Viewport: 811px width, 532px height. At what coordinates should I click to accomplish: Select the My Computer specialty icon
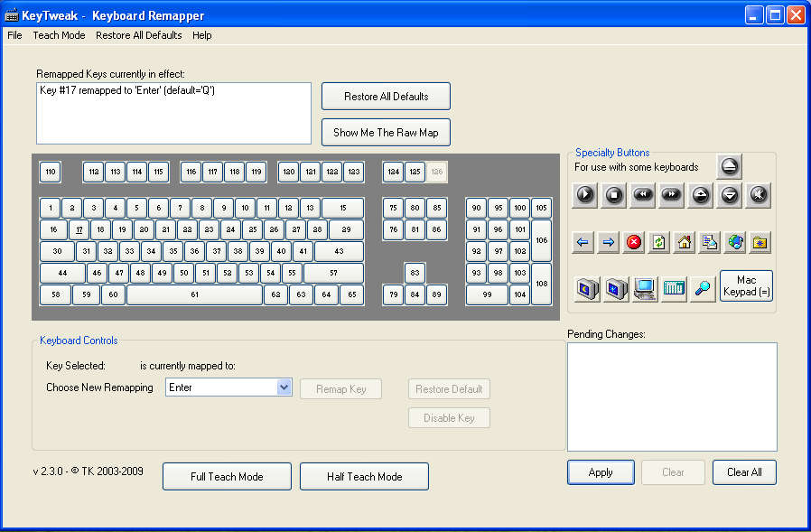(645, 289)
